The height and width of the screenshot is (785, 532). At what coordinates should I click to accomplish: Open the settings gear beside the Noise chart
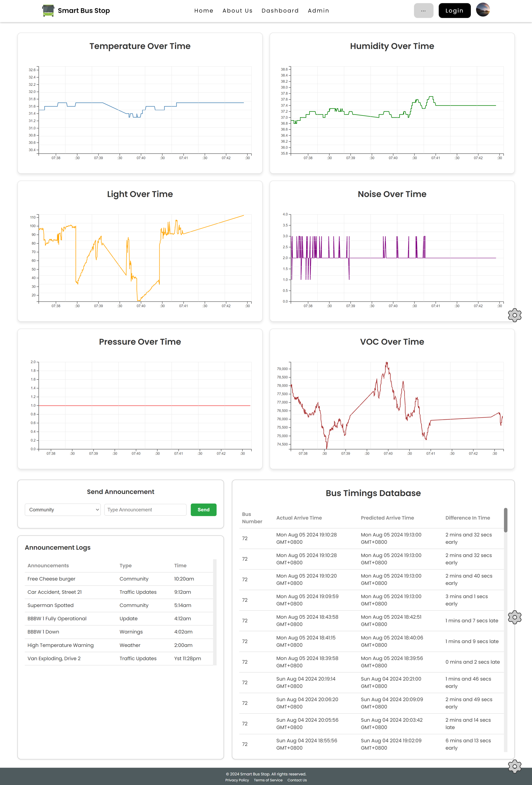click(515, 315)
